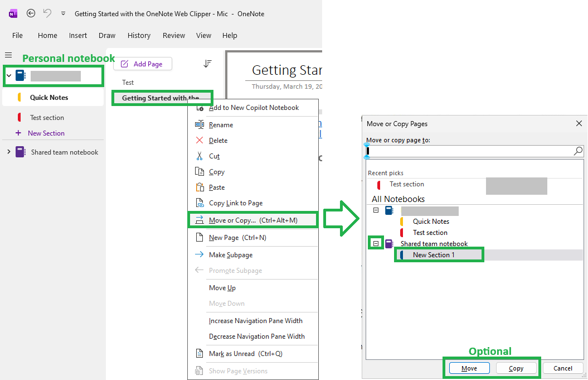This screenshot has height=380, width=588.
Task: Switch to the Home tab
Action: tap(47, 35)
